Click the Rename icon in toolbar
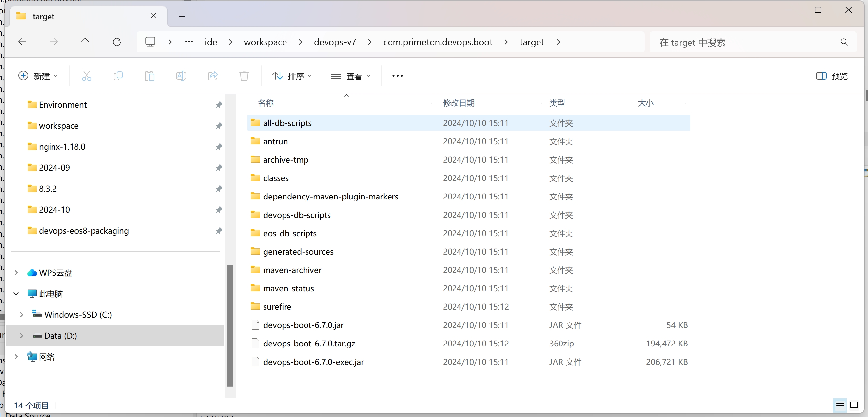Screen dimensions: 868x417 click(x=181, y=76)
